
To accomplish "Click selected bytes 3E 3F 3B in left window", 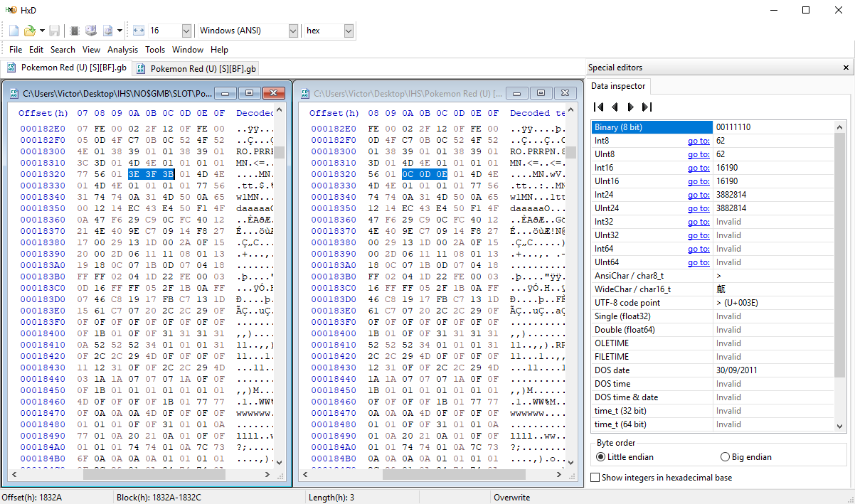I will (152, 173).
